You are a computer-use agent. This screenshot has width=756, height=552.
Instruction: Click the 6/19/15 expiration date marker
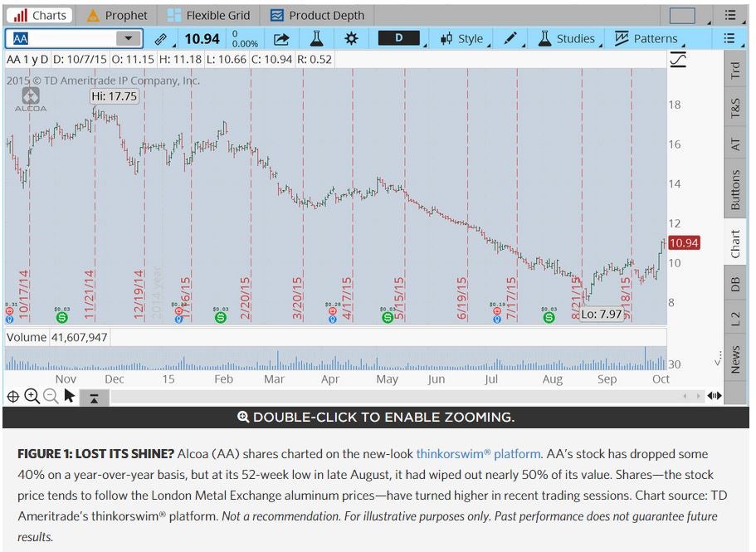point(461,298)
